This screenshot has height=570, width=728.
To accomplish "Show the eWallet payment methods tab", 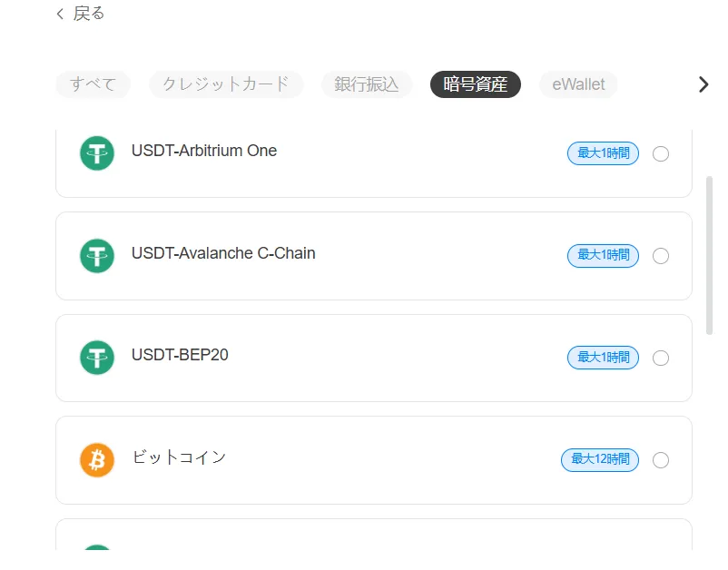I will 578,84.
